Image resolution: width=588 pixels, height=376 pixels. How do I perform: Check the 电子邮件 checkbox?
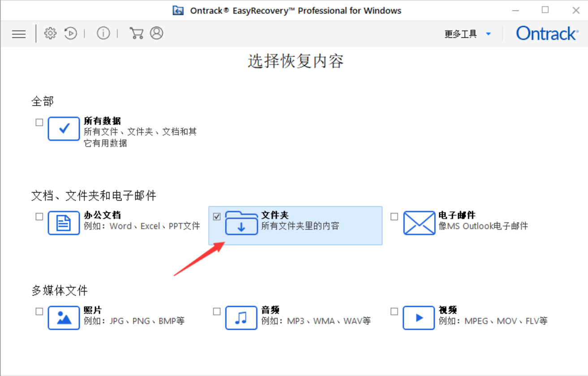coord(394,216)
